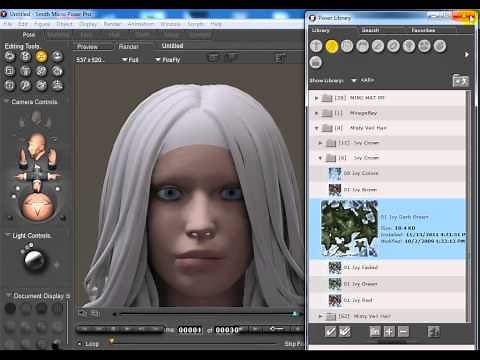Screen dimensions: 480x360
Task: Collapse the Misty Veil Hair folder [4]
Action: click(x=316, y=128)
